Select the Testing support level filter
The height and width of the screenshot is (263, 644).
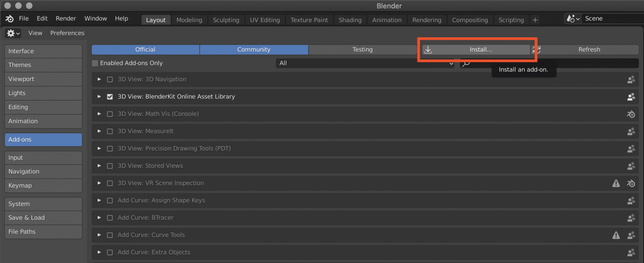[362, 49]
